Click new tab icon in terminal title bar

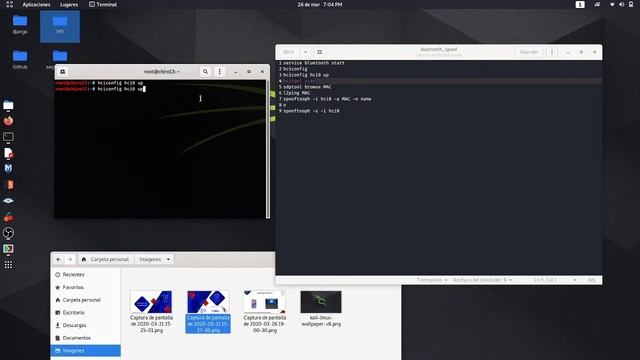coord(62,71)
